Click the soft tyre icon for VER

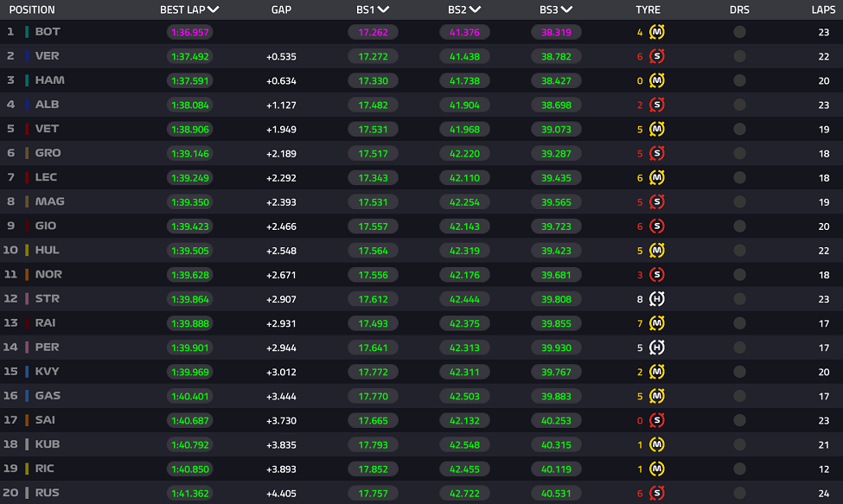(657, 56)
